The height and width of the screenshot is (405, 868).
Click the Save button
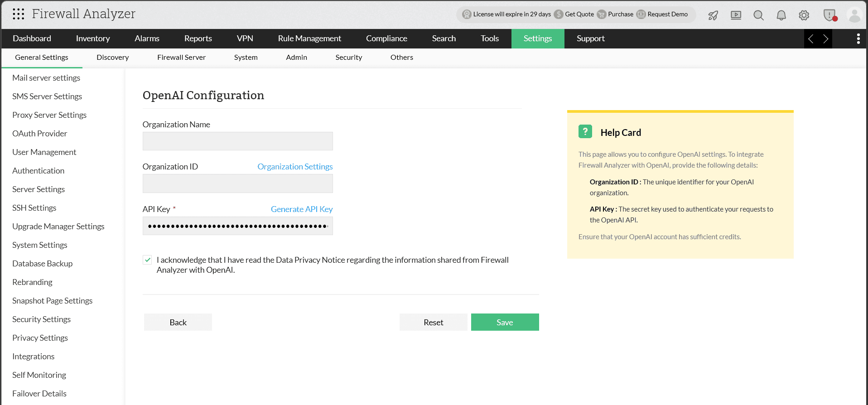(505, 322)
